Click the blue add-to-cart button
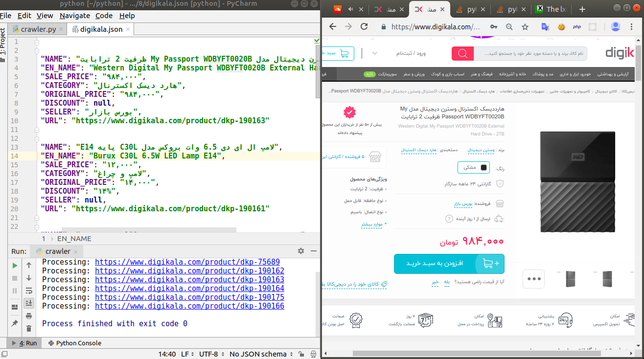 (x=449, y=264)
